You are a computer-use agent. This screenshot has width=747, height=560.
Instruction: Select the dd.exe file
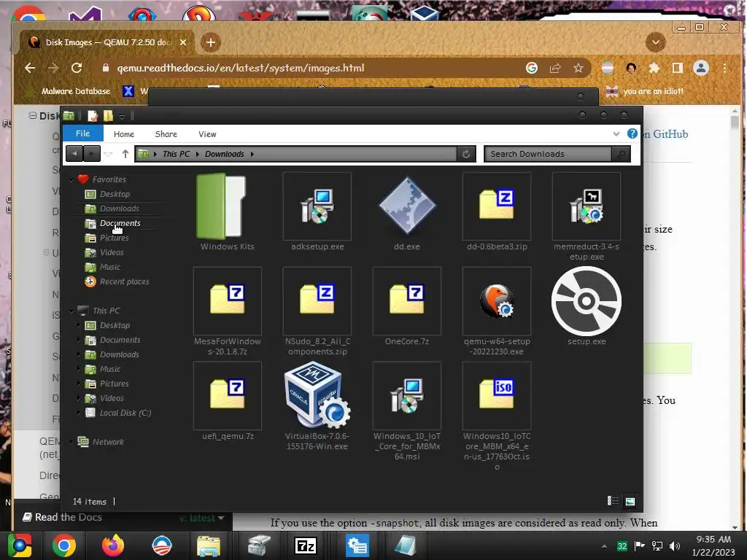click(x=407, y=212)
